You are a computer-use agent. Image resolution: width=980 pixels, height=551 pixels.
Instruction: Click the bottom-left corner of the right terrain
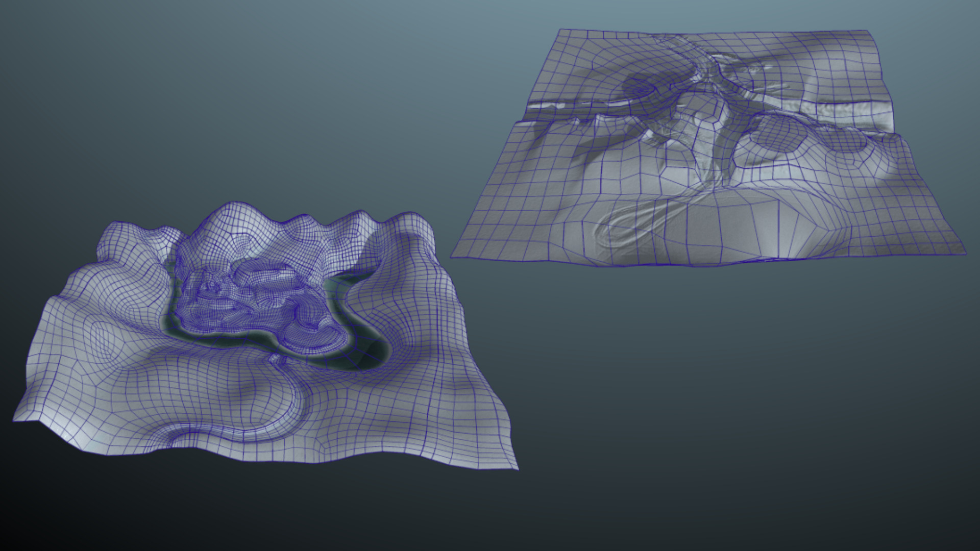click(x=453, y=256)
